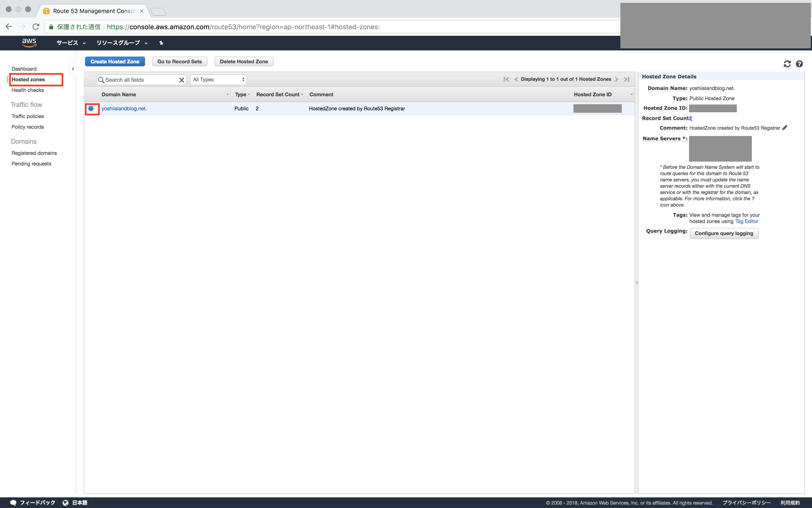Open Registered domains in the sidebar

click(x=34, y=153)
